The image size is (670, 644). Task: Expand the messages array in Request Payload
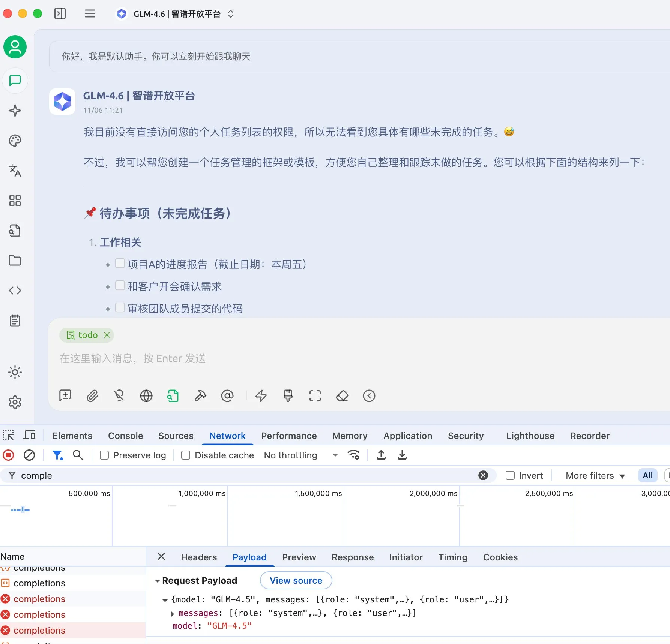click(173, 613)
